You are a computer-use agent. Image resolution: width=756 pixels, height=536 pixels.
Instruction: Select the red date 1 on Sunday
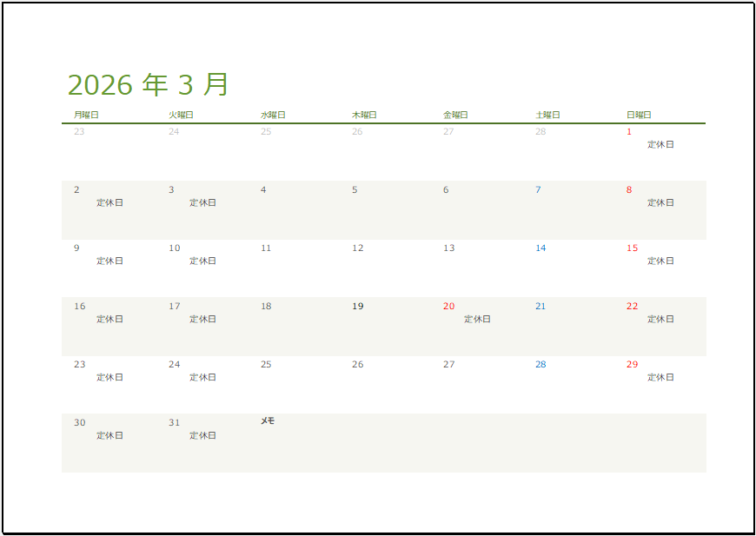629,130
